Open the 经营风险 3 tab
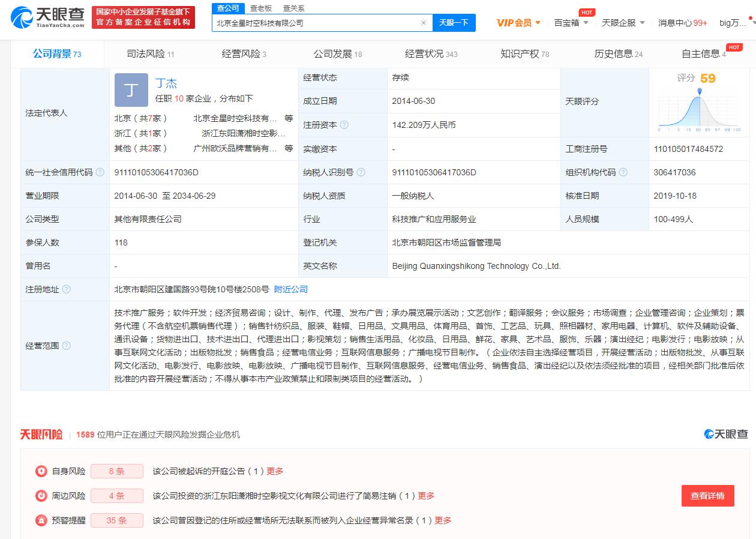 244,54
